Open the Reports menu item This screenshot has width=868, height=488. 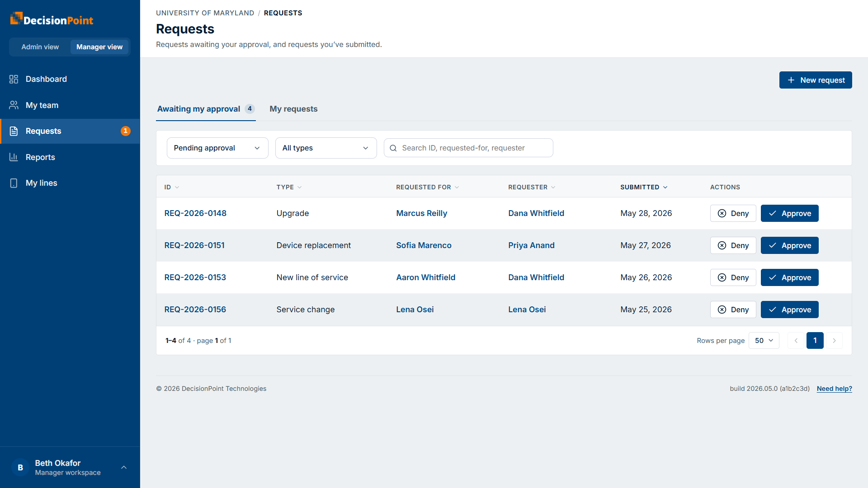(70, 157)
